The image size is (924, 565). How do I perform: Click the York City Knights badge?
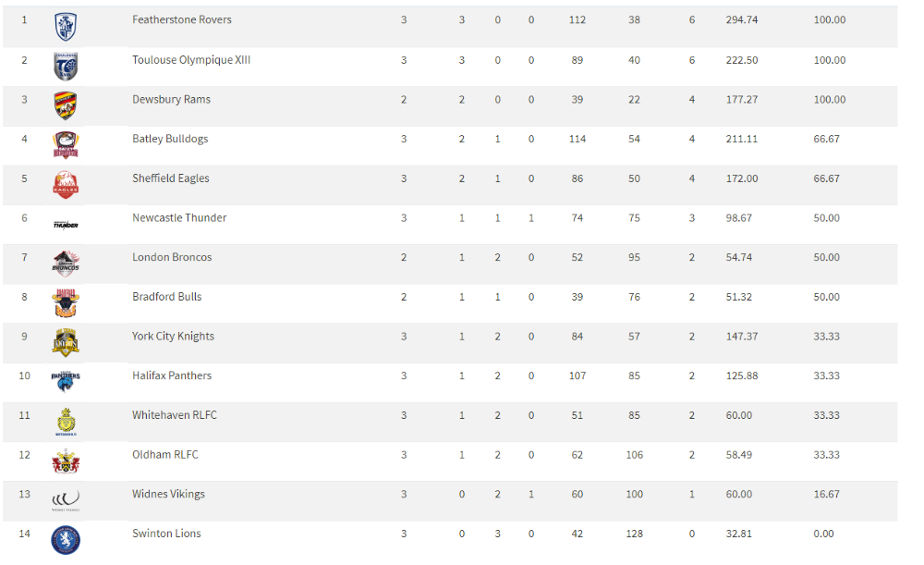coord(66,343)
